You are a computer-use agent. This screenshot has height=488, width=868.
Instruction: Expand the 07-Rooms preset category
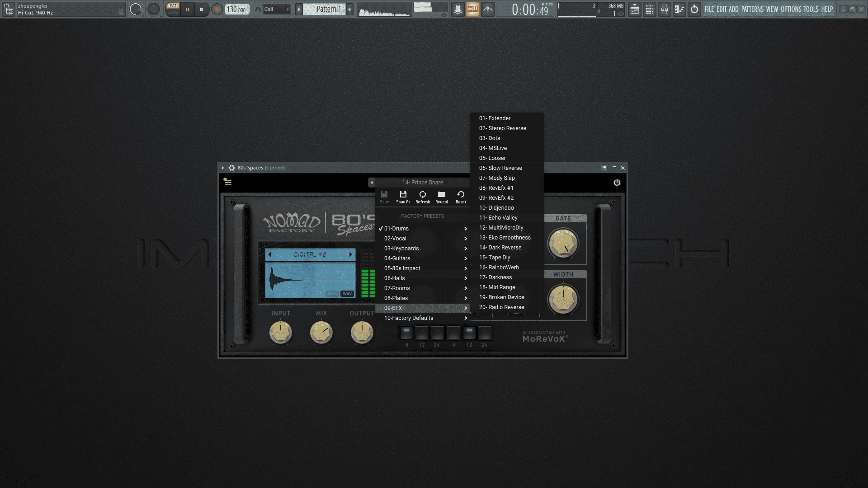point(423,288)
